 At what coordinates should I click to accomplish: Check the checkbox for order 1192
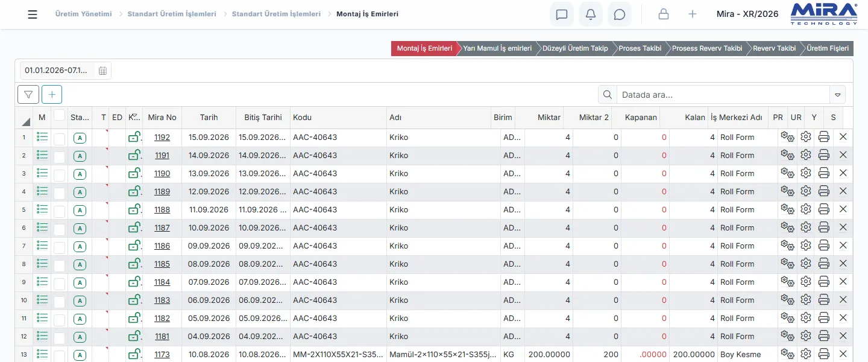59,139
